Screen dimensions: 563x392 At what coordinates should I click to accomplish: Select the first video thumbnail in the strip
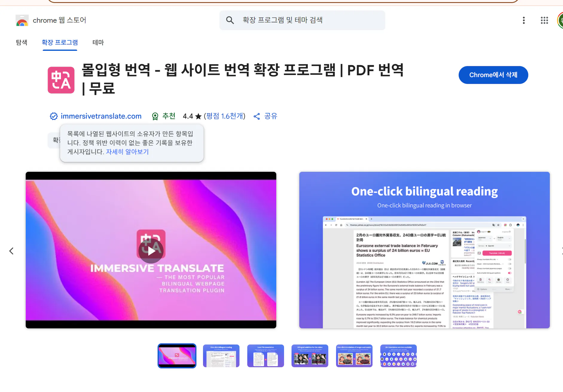(177, 356)
